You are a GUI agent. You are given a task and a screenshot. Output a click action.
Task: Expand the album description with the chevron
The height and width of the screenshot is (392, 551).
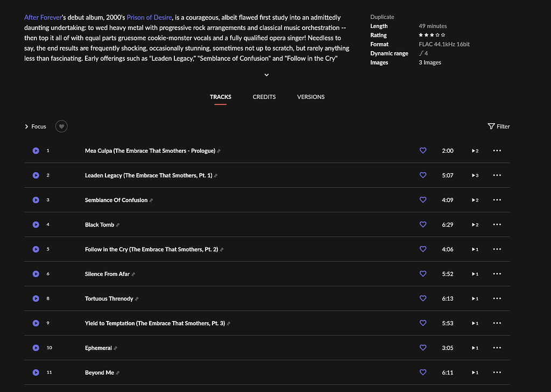pyautogui.click(x=266, y=75)
